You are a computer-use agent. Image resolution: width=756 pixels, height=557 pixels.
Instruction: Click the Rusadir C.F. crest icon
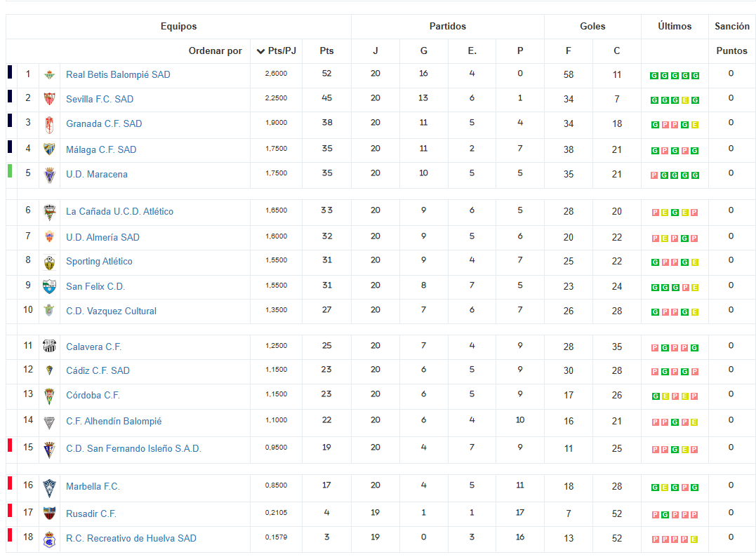[x=49, y=514]
